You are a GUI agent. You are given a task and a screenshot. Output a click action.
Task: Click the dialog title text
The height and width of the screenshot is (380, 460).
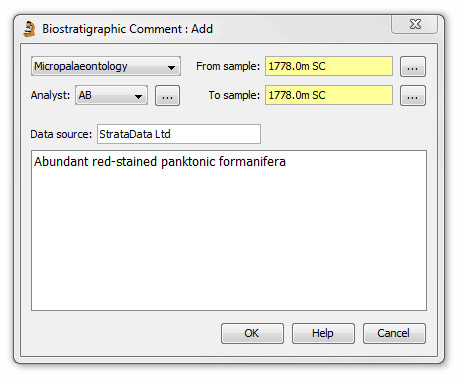tap(127, 29)
